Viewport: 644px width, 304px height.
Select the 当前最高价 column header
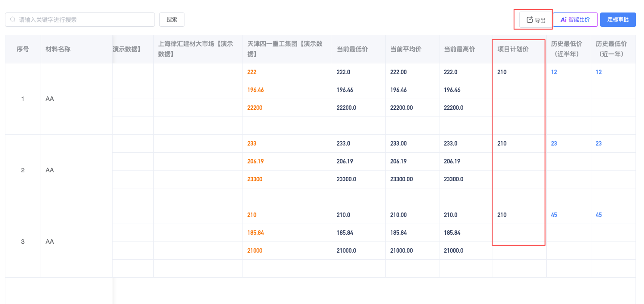click(459, 49)
